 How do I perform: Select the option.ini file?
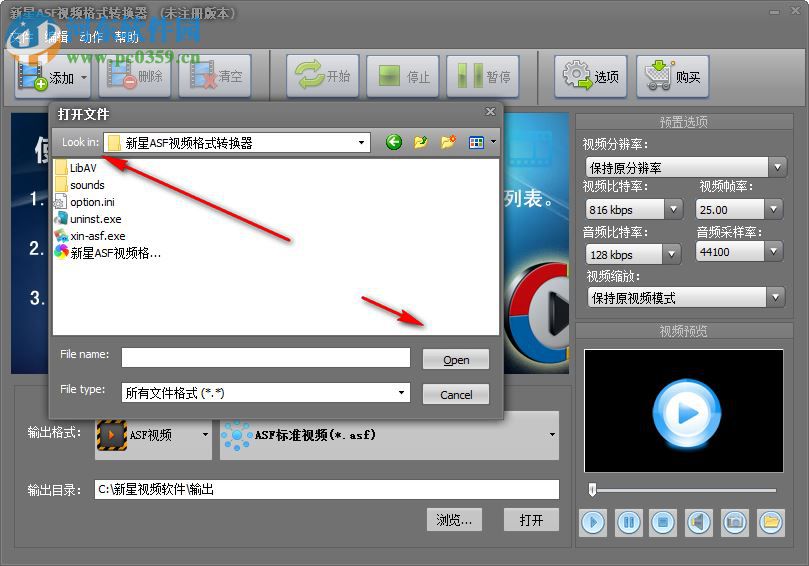click(85, 202)
